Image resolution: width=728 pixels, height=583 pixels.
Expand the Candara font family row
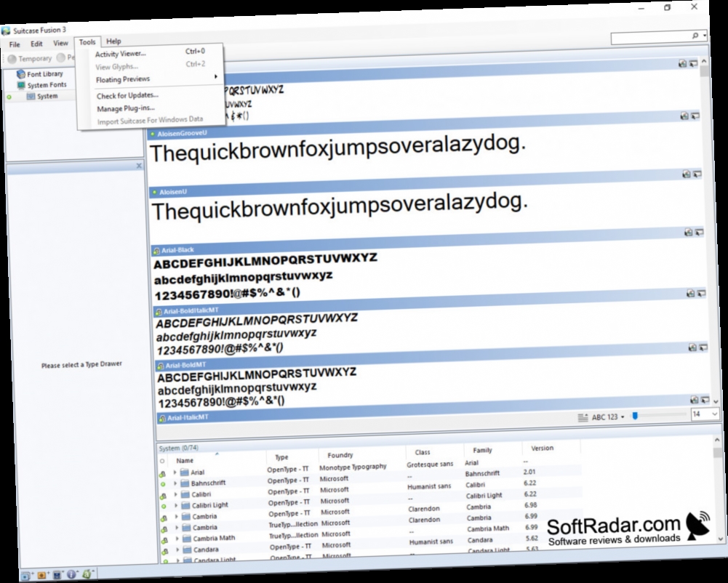point(178,550)
